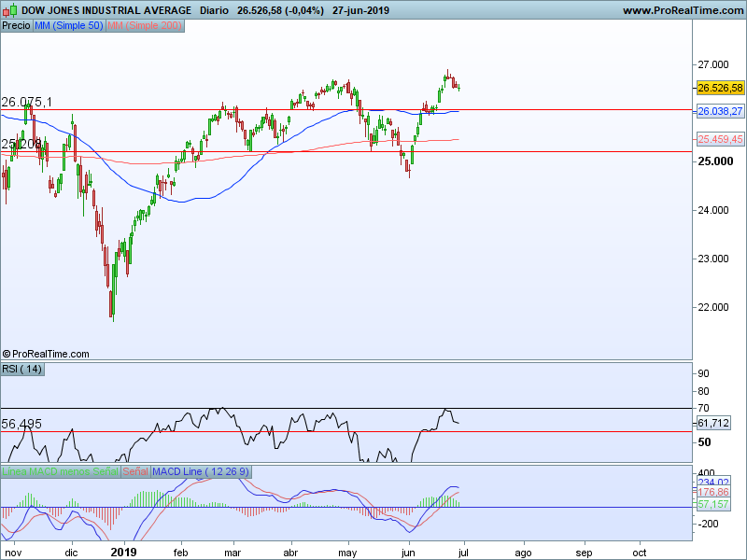Select the MM (Simple 200) legend label

pyautogui.click(x=145, y=26)
